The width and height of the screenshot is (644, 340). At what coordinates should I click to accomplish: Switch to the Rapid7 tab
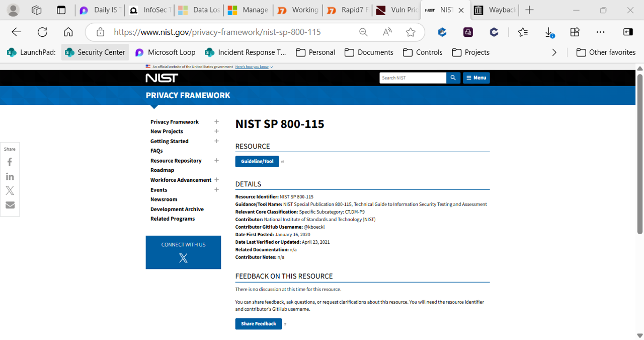(x=347, y=10)
